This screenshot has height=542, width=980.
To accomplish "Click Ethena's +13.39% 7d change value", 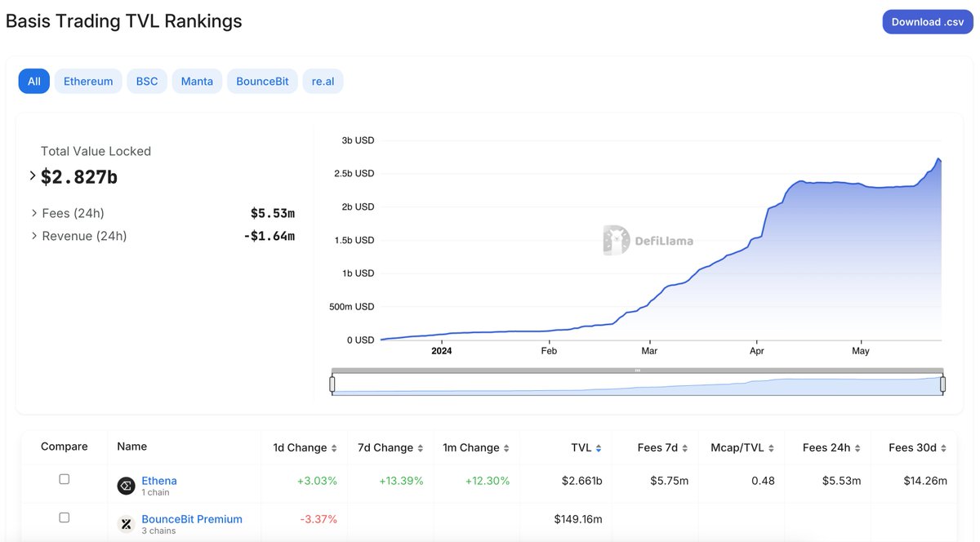I will [x=401, y=481].
